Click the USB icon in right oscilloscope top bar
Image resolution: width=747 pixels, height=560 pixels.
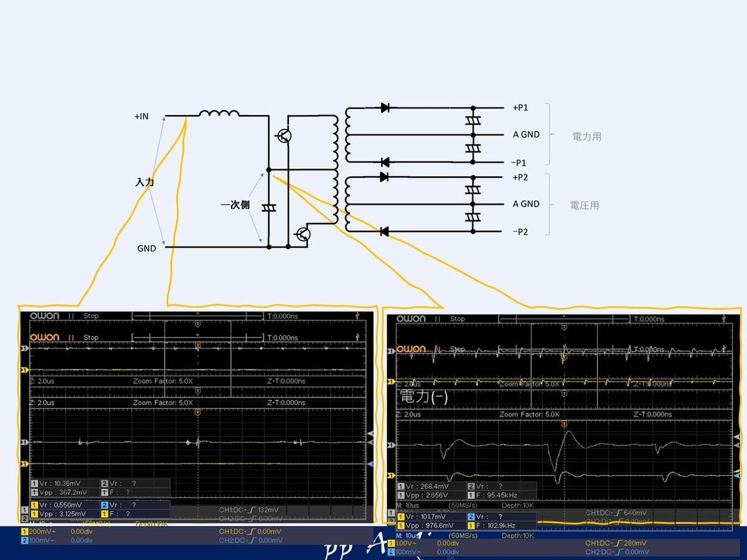click(723, 318)
